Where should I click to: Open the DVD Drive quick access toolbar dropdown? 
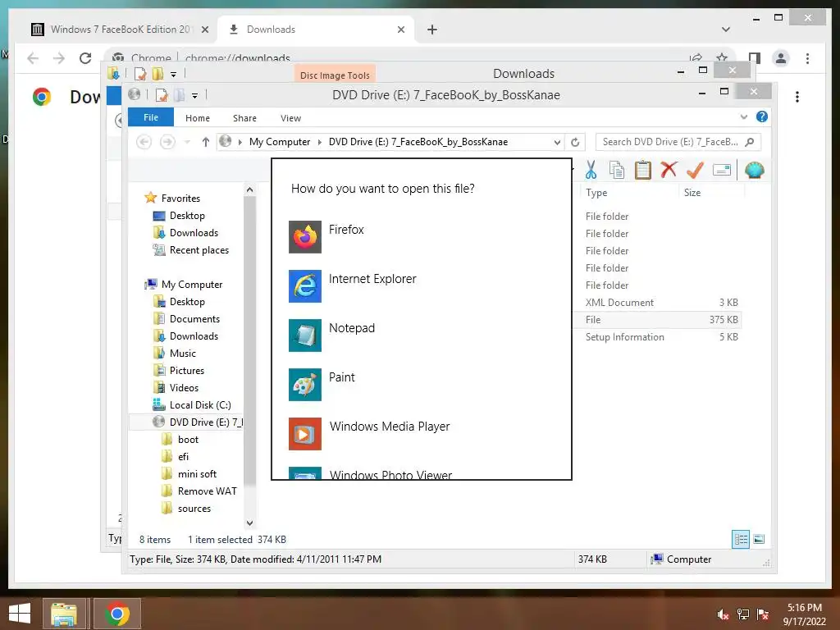tap(194, 96)
